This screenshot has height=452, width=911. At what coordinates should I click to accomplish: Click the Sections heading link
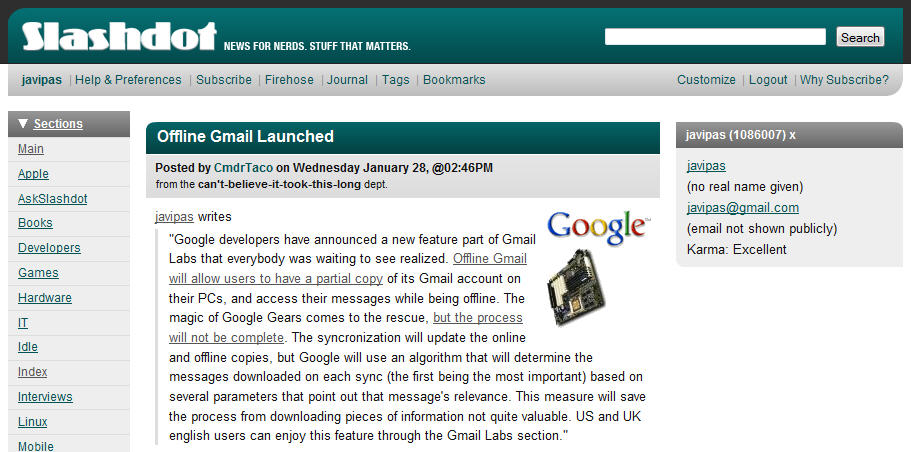58,124
